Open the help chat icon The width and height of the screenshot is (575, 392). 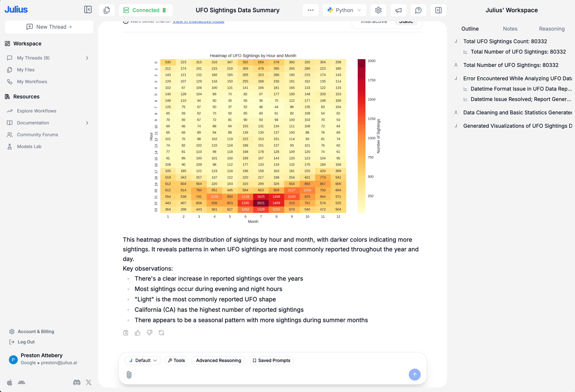click(418, 10)
